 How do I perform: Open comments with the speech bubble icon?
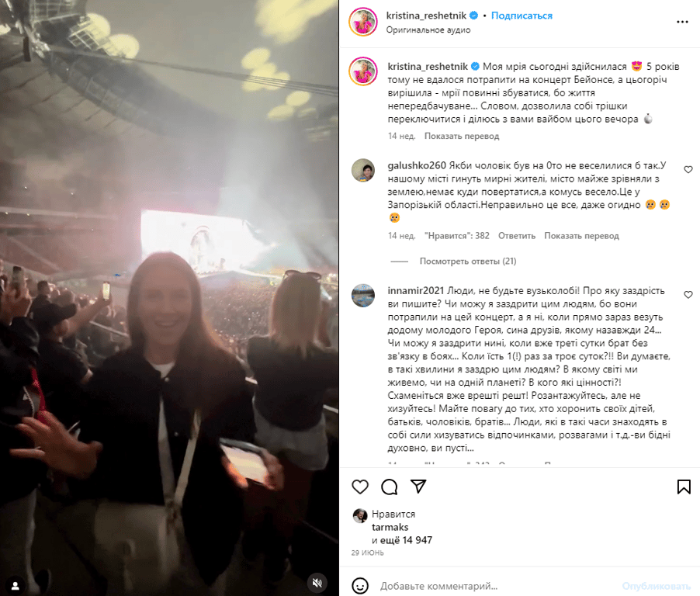point(390,487)
